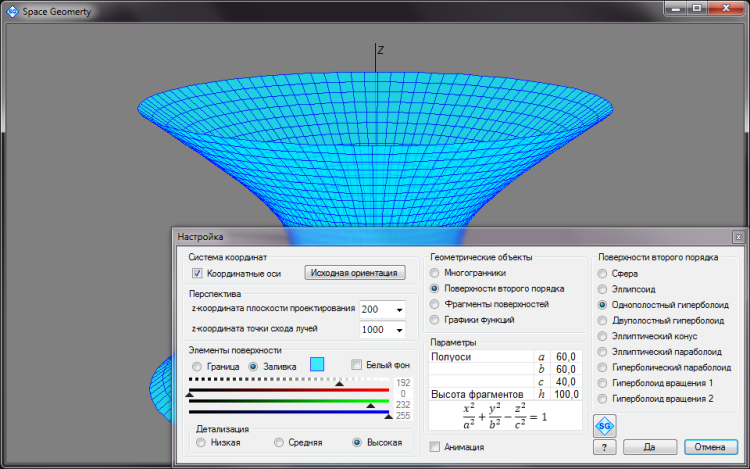Image resolution: width=750 pixels, height=469 pixels.
Task: Click the Высота фрагментов h value field
Action: tap(567, 395)
